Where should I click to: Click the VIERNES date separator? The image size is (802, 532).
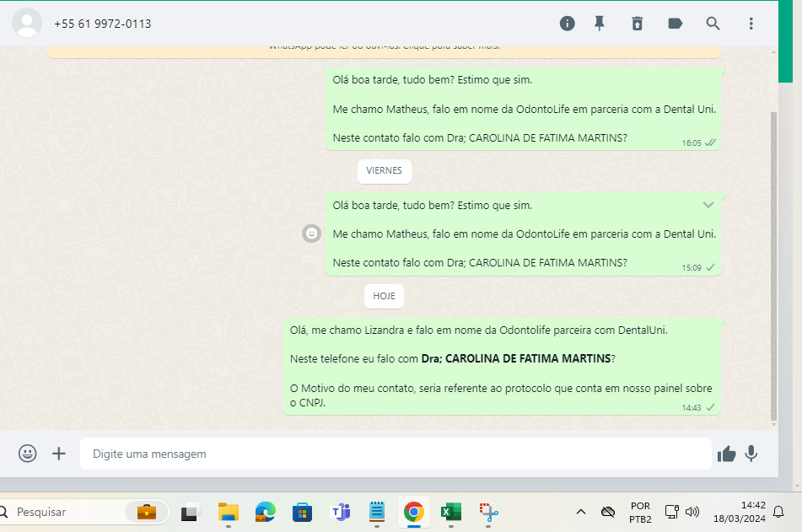coord(384,171)
